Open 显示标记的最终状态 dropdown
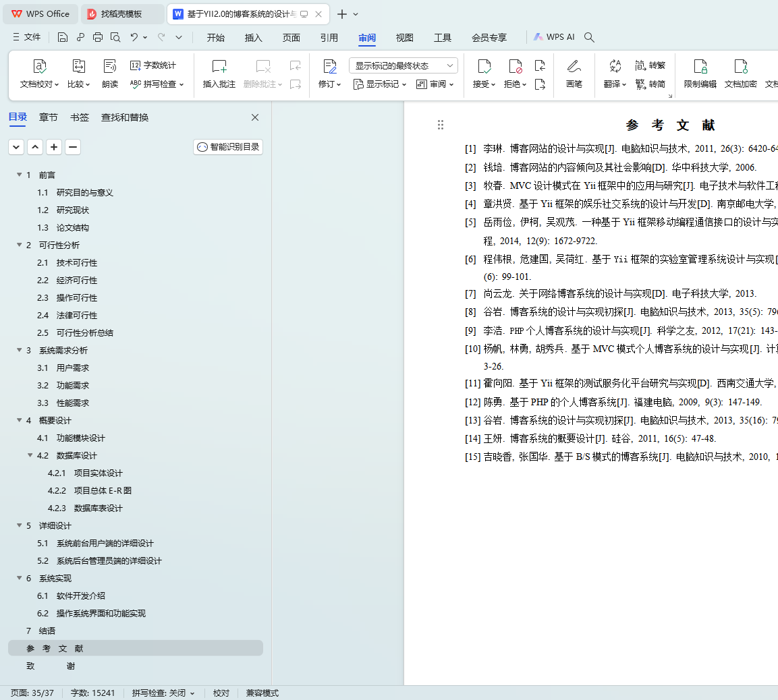The height and width of the screenshot is (700, 778). 403,65
